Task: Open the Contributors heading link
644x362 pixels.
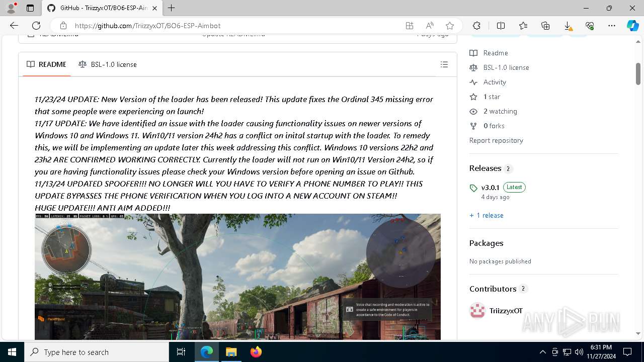Action: coord(498,289)
